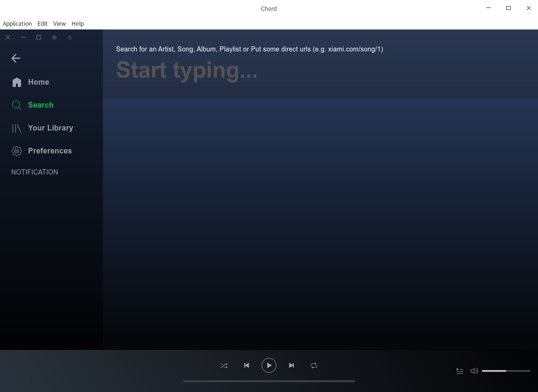
Task: Open the Edit menu
Action: tap(43, 24)
